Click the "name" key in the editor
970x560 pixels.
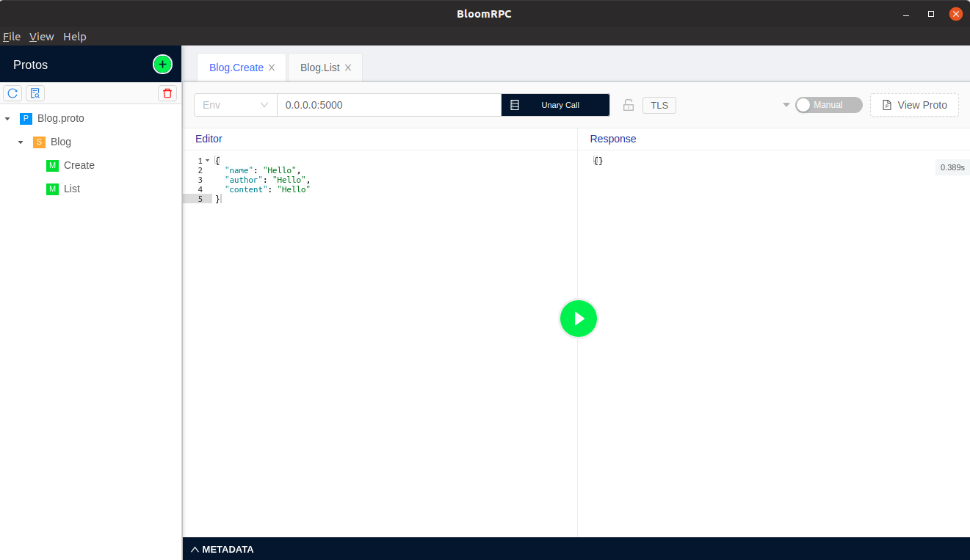[239, 170]
